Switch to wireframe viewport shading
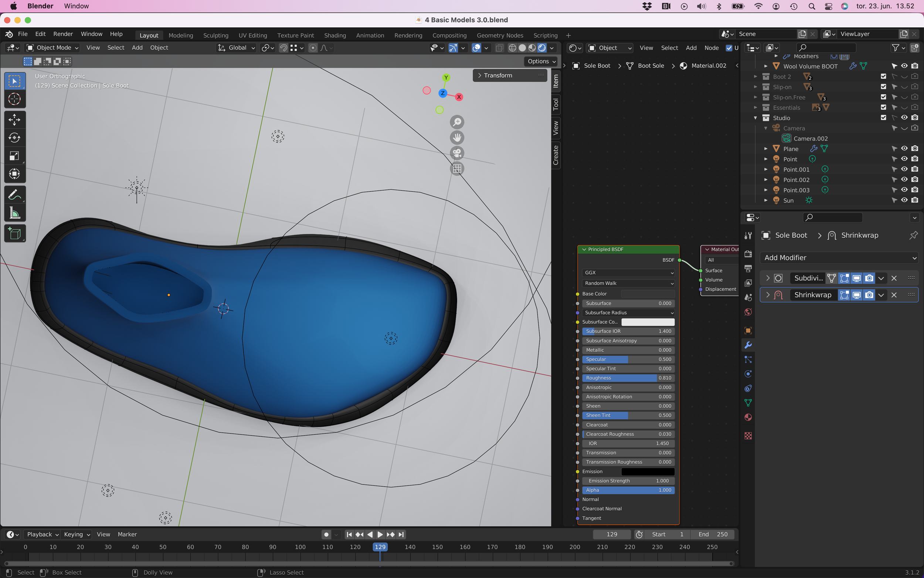 coord(512,48)
